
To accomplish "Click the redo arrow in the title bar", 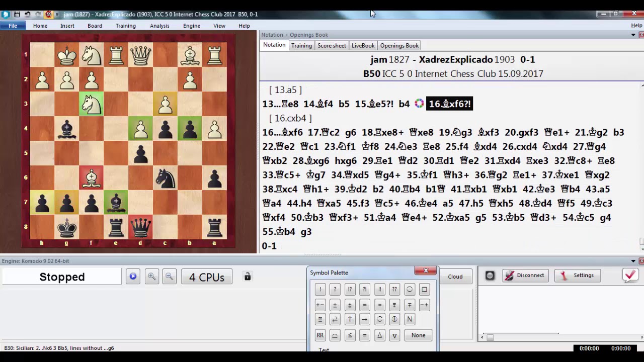I will tap(38, 14).
